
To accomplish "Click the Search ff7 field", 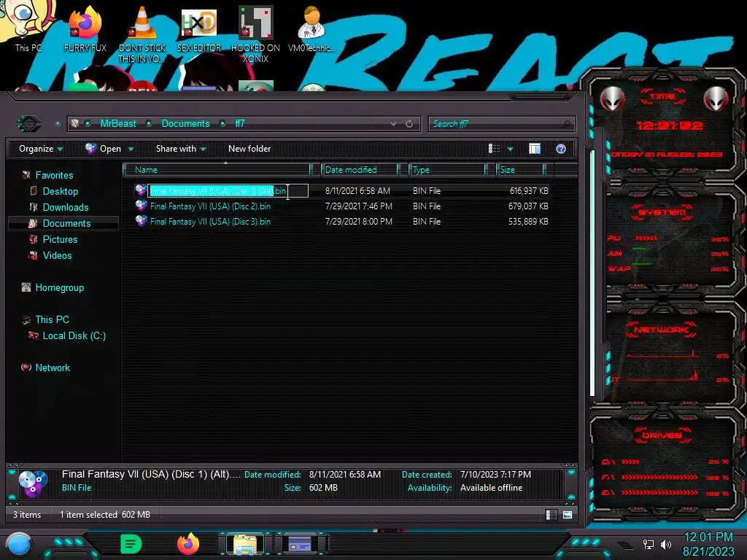I will [x=502, y=124].
